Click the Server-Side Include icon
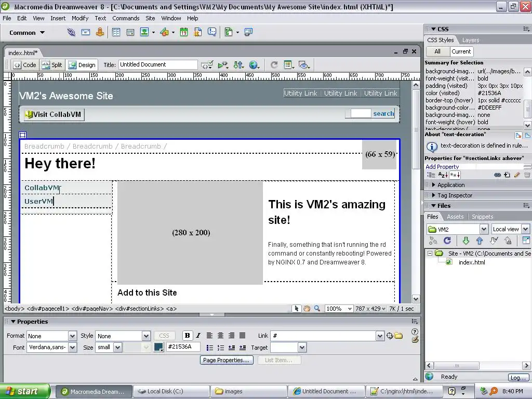The image size is (532, 399). 198,32
